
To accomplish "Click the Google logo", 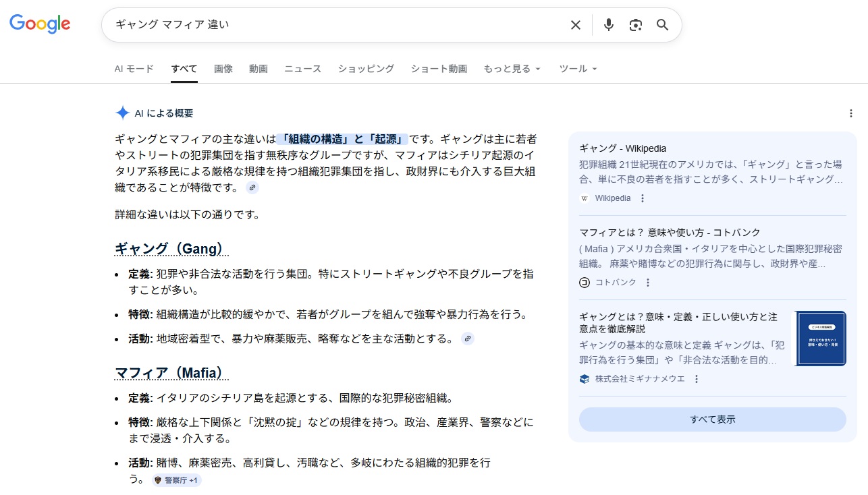I will coord(40,24).
